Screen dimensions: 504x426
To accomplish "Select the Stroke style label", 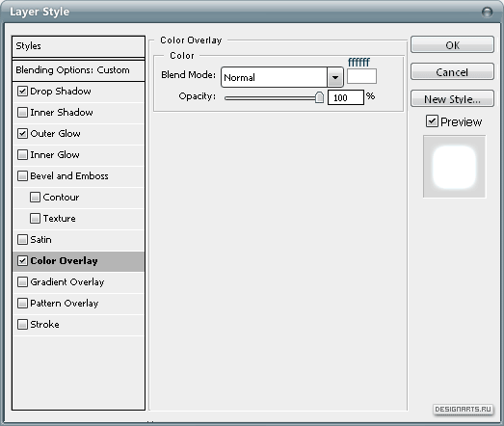I will pyautogui.click(x=44, y=325).
